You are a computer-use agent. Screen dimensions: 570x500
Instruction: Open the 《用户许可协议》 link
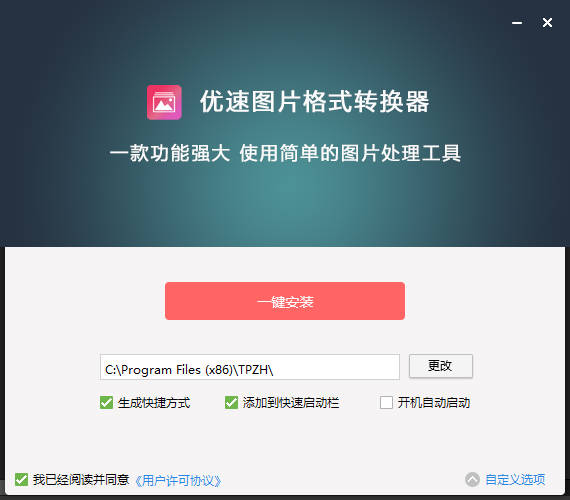click(x=178, y=481)
